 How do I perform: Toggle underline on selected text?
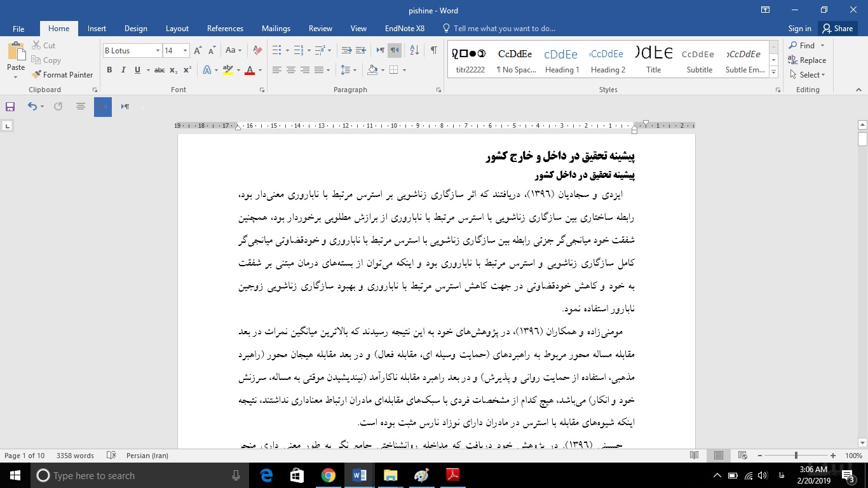pyautogui.click(x=136, y=70)
